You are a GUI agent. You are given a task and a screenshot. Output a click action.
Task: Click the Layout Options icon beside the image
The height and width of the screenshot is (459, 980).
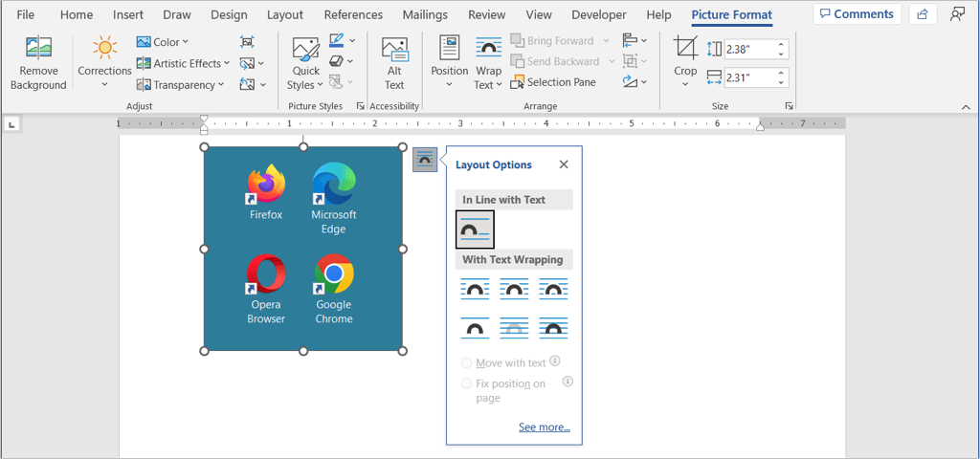point(425,160)
